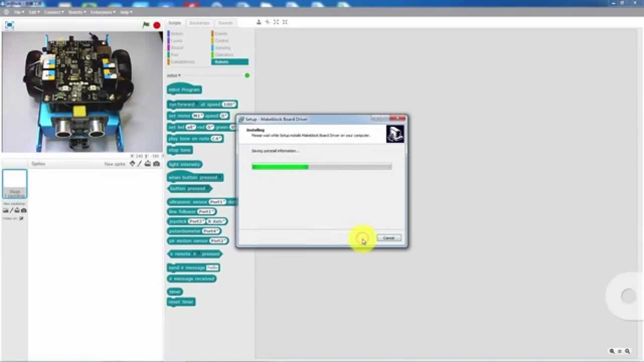Cancel the Makeblock Board Driver setup

pyautogui.click(x=389, y=238)
